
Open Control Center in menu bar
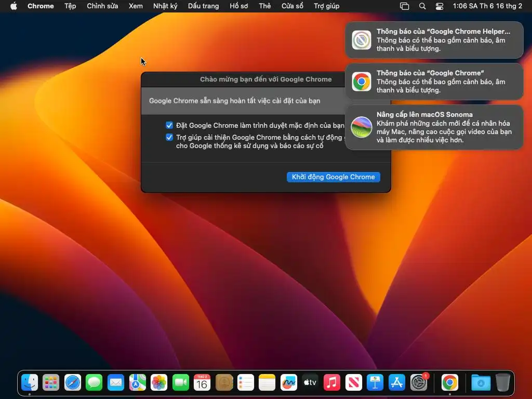click(440, 6)
